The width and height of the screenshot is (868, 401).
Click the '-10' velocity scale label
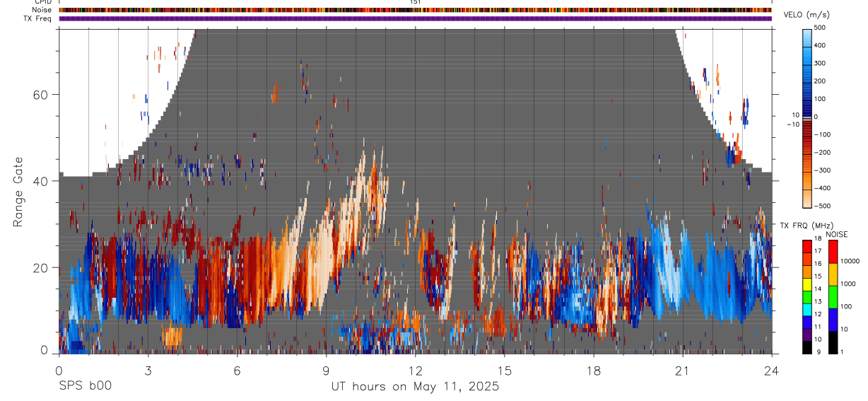pos(793,124)
